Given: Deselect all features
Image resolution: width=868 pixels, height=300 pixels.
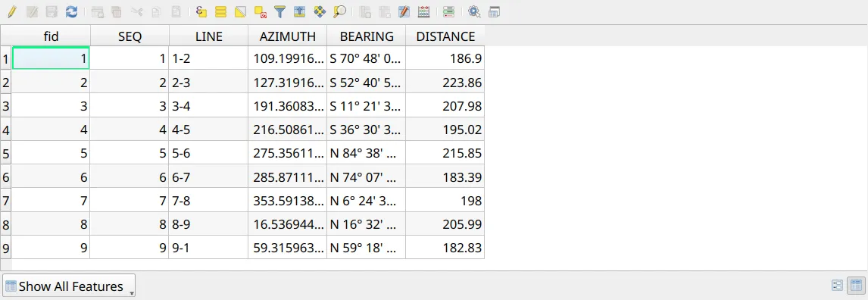Looking at the screenshot, I should click(261, 11).
